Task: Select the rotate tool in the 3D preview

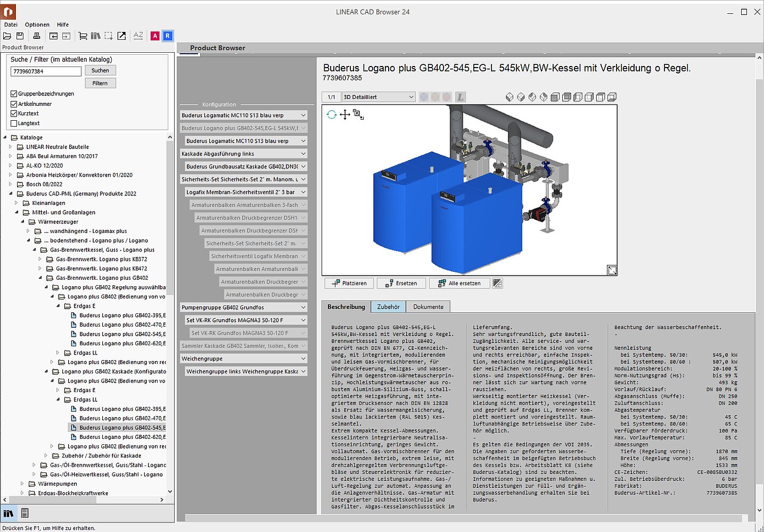Action: 332,114
